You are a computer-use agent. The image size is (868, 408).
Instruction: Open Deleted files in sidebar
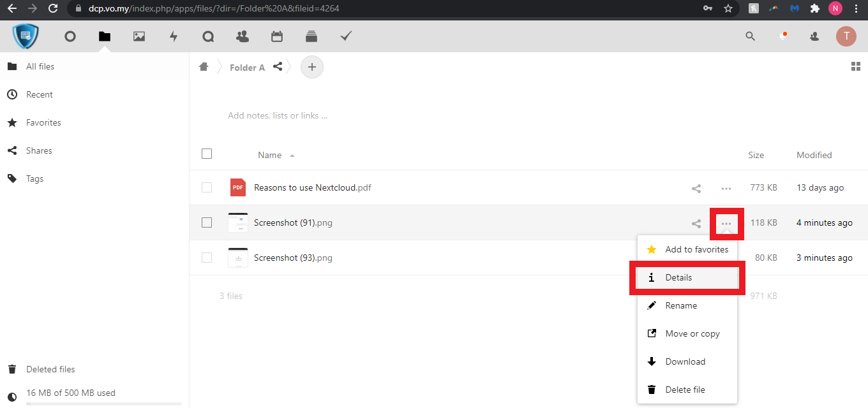(50, 369)
